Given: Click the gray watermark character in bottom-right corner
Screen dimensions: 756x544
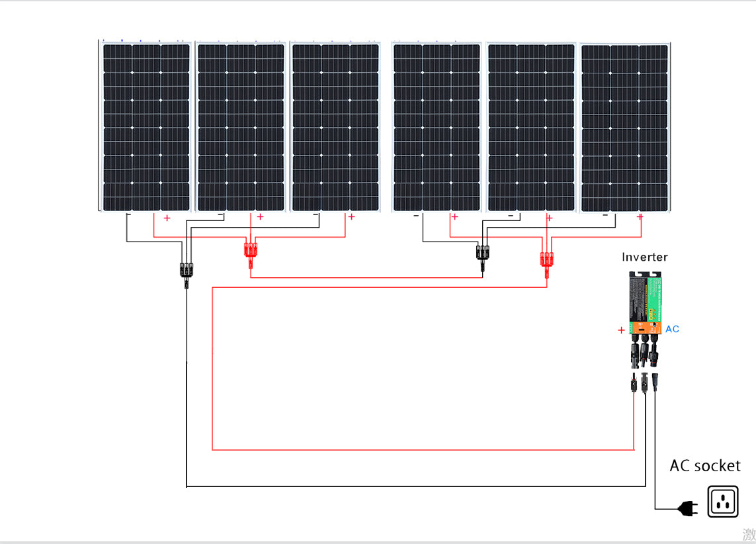Looking at the screenshot, I should pyautogui.click(x=748, y=535).
